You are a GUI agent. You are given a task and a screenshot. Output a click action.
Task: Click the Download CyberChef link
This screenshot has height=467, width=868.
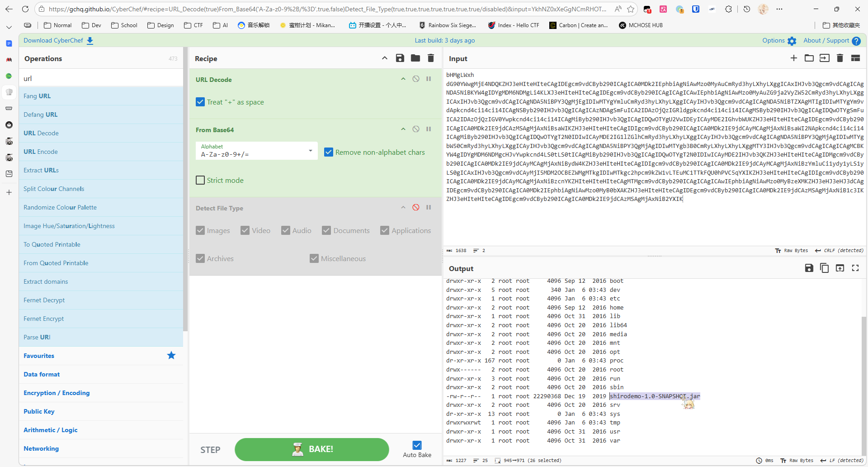point(58,40)
